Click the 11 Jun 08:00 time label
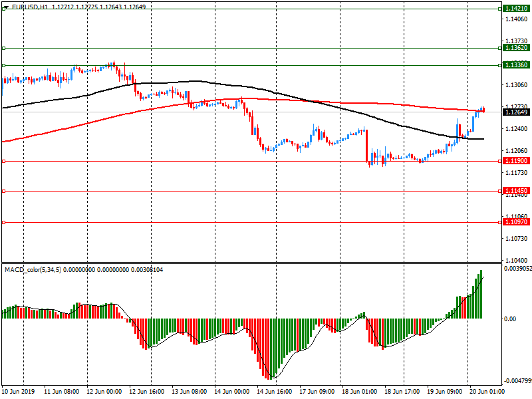The image size is (532, 399). (x=61, y=391)
